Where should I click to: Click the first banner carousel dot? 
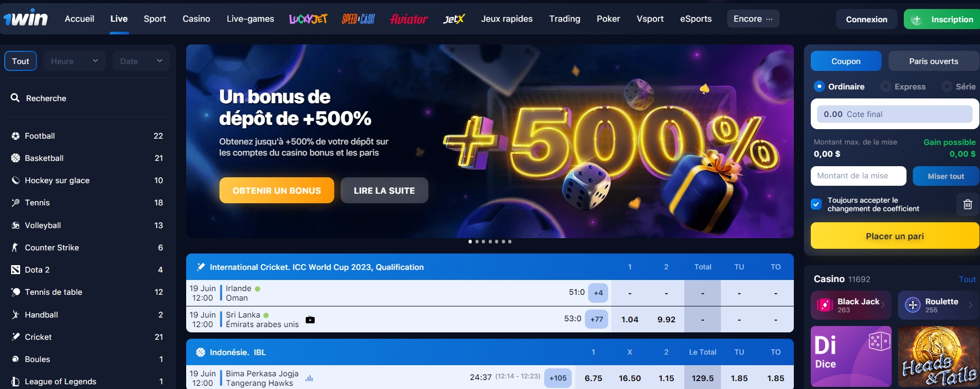(x=470, y=241)
